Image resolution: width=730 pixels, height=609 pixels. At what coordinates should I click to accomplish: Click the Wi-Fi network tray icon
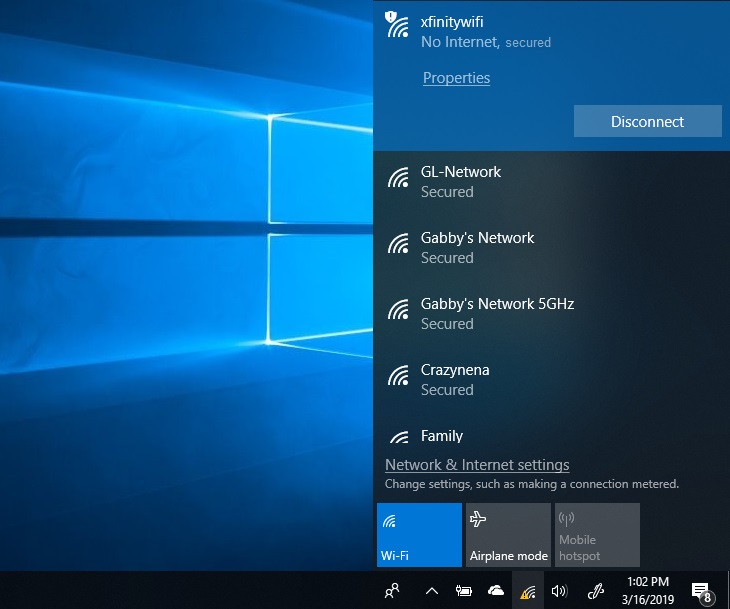(x=527, y=591)
